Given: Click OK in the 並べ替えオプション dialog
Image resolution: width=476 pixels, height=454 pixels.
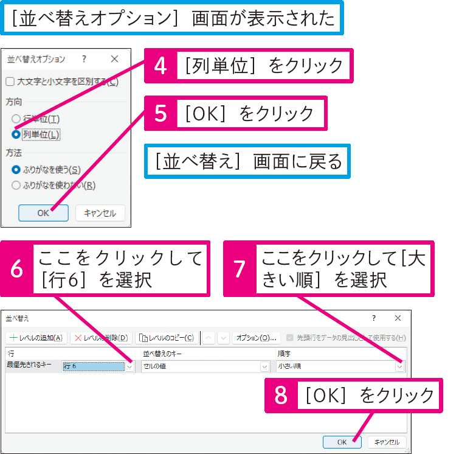Looking at the screenshot, I should 43,213.
